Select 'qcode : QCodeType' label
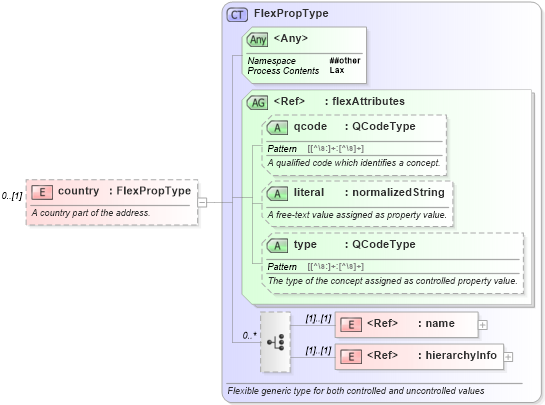 coord(355,126)
